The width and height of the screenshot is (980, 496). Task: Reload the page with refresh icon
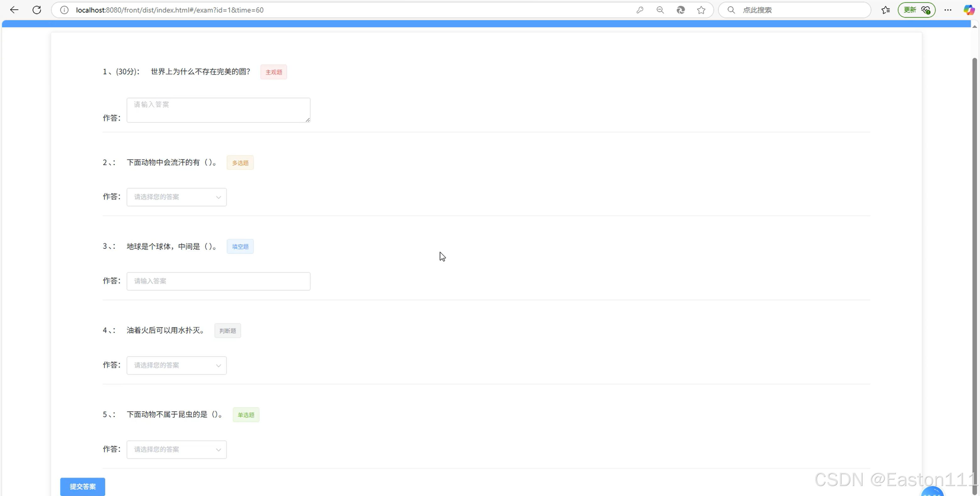pos(36,10)
